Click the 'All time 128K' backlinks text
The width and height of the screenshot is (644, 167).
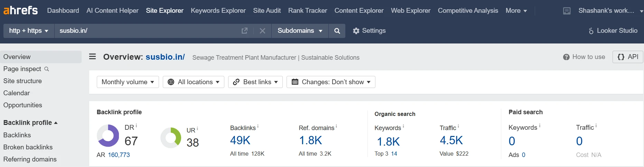247,154
